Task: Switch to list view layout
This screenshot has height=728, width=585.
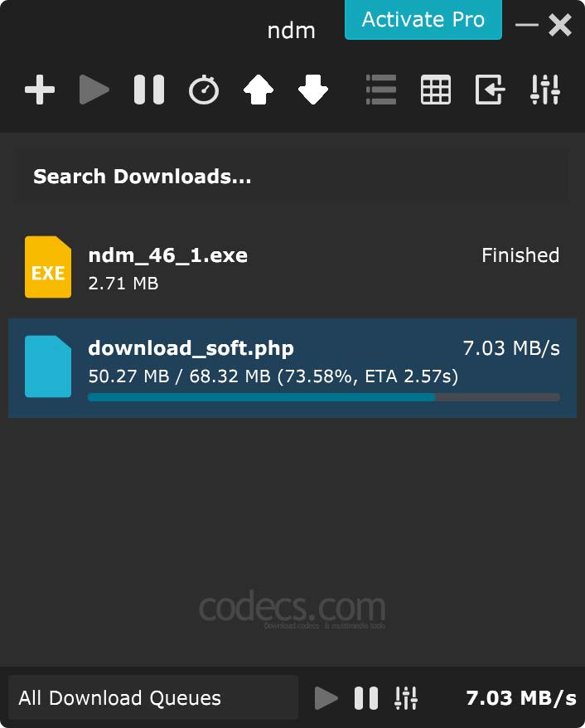Action: point(381,90)
